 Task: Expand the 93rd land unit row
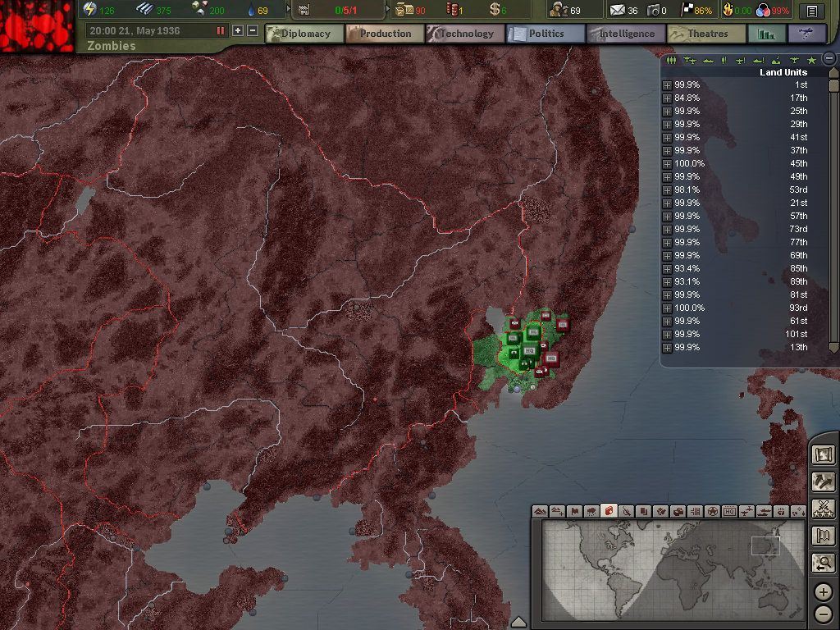tap(667, 308)
